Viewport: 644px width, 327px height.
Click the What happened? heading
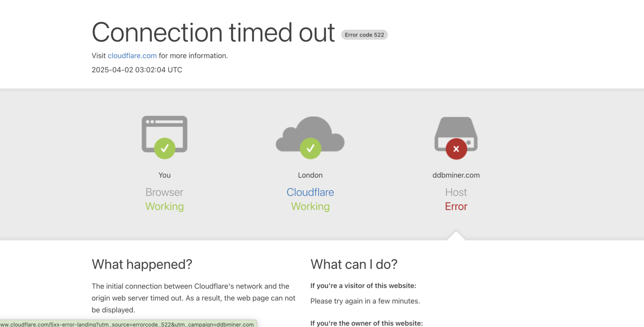click(x=142, y=264)
